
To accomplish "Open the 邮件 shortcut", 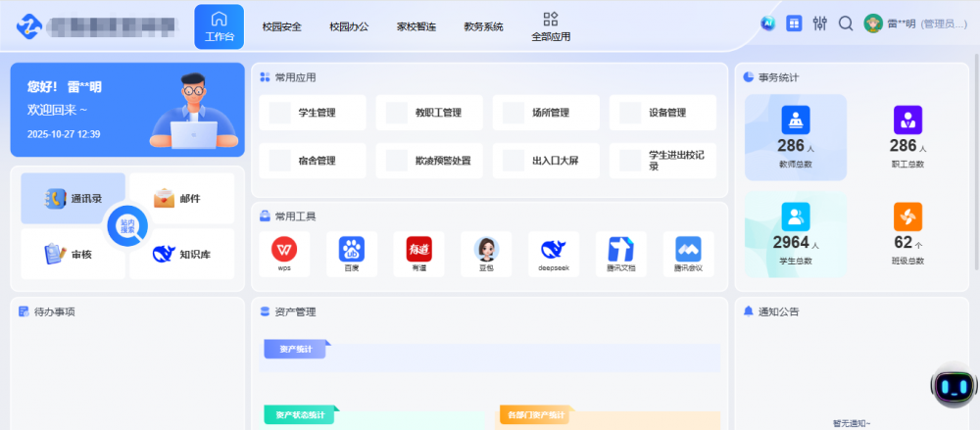I will pos(181,199).
